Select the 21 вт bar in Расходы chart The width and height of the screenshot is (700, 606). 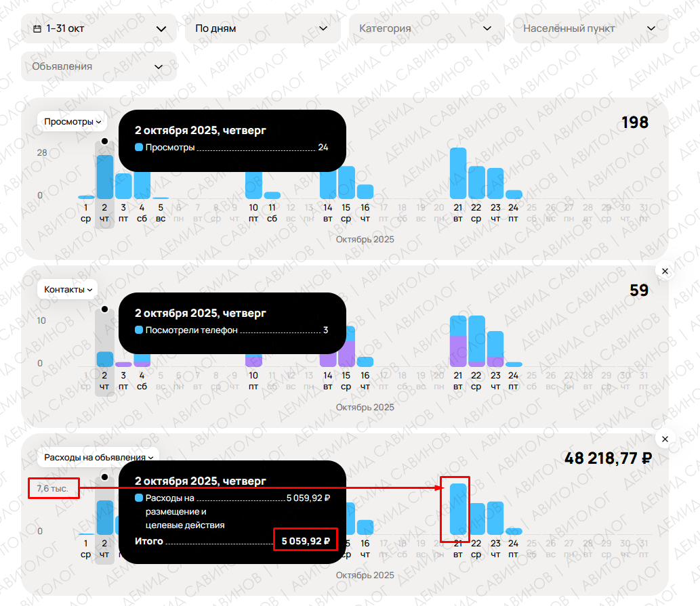[458, 509]
